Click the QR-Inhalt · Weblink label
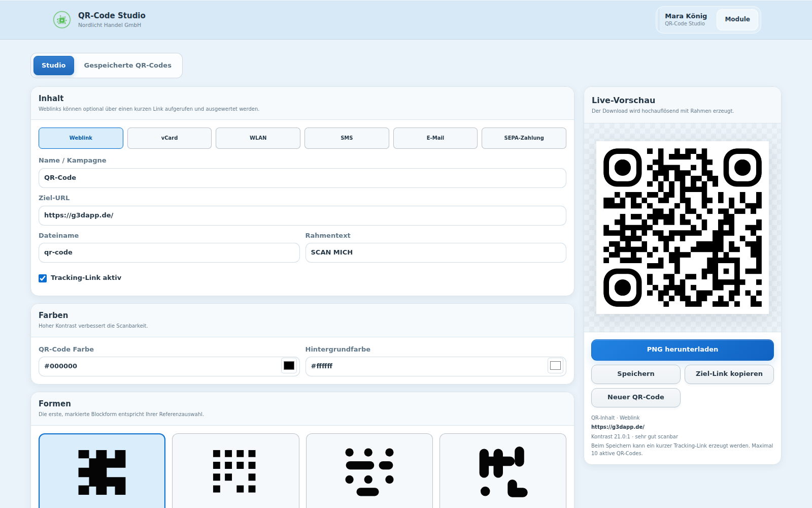812x508 pixels. pos(616,418)
